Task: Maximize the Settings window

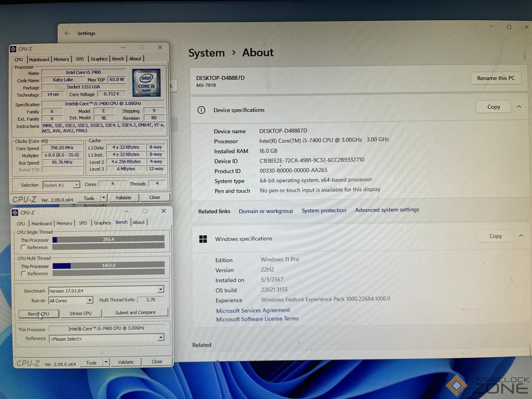Action: [509, 27]
